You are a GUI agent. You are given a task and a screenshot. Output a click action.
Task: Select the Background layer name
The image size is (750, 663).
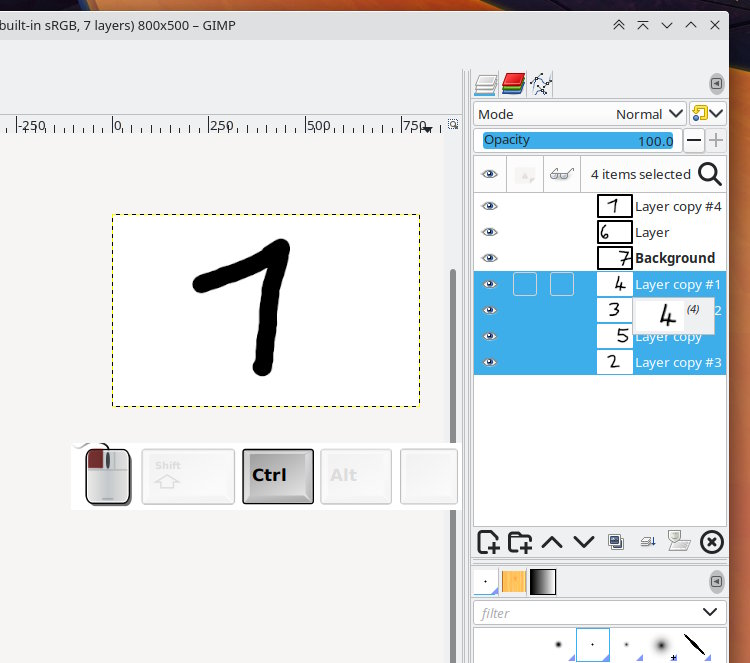click(675, 258)
